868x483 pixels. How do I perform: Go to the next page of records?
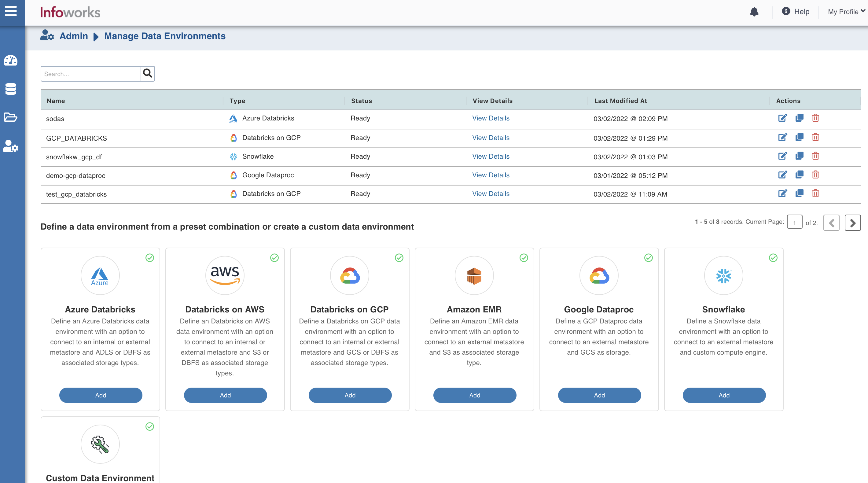pos(852,223)
